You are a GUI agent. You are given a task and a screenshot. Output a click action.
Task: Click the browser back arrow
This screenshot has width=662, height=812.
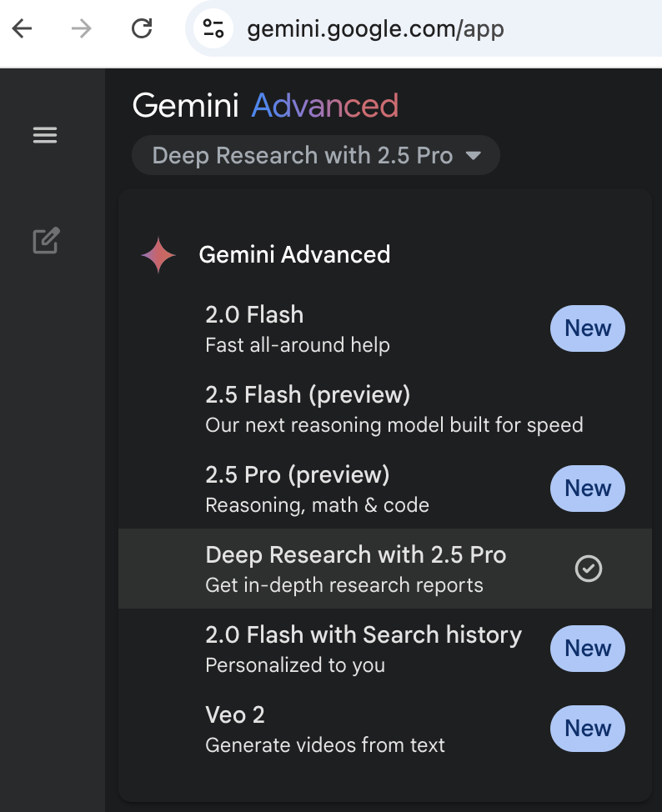coord(23,28)
